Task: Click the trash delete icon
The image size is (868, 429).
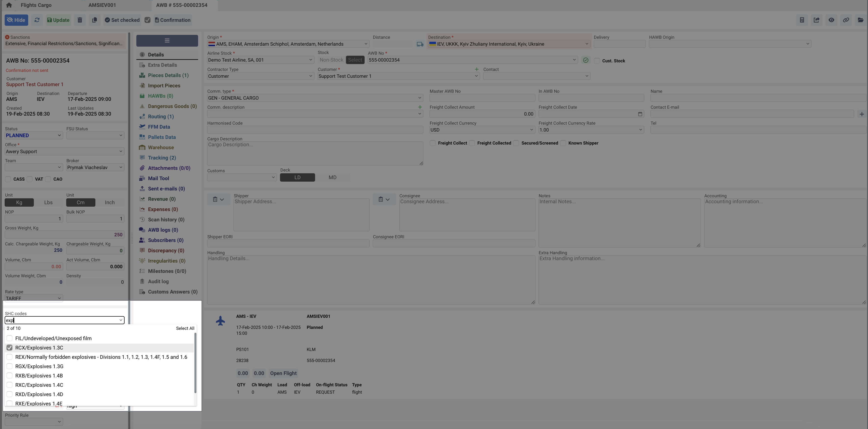Action: point(80,20)
